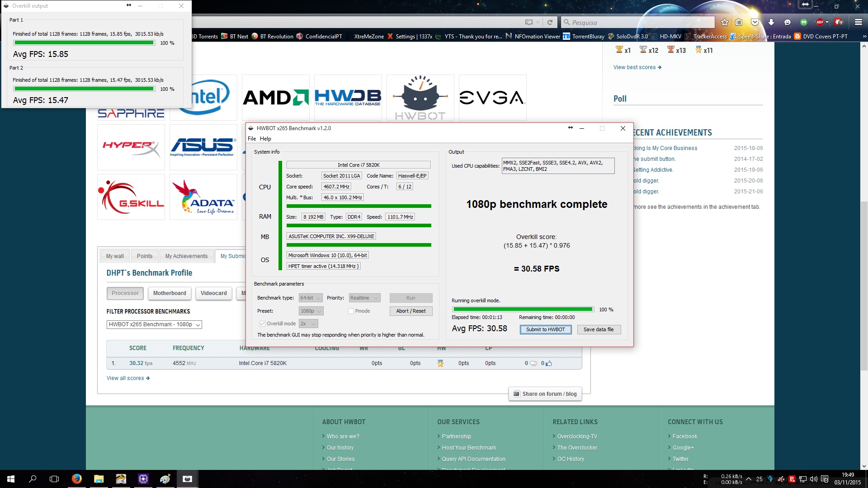Viewport: 868px width, 488px height.
Task: Open the Overkill 2x multiplier dropdown
Action: pos(308,324)
